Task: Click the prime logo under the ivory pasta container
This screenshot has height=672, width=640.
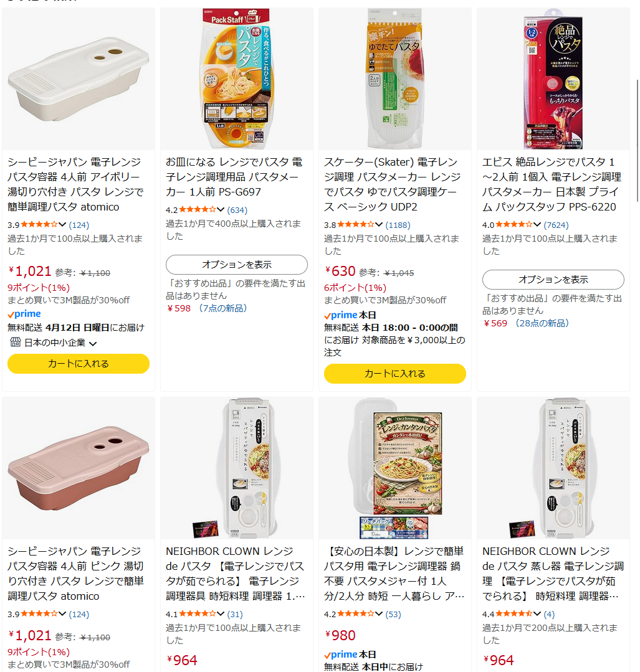Action: [24, 314]
